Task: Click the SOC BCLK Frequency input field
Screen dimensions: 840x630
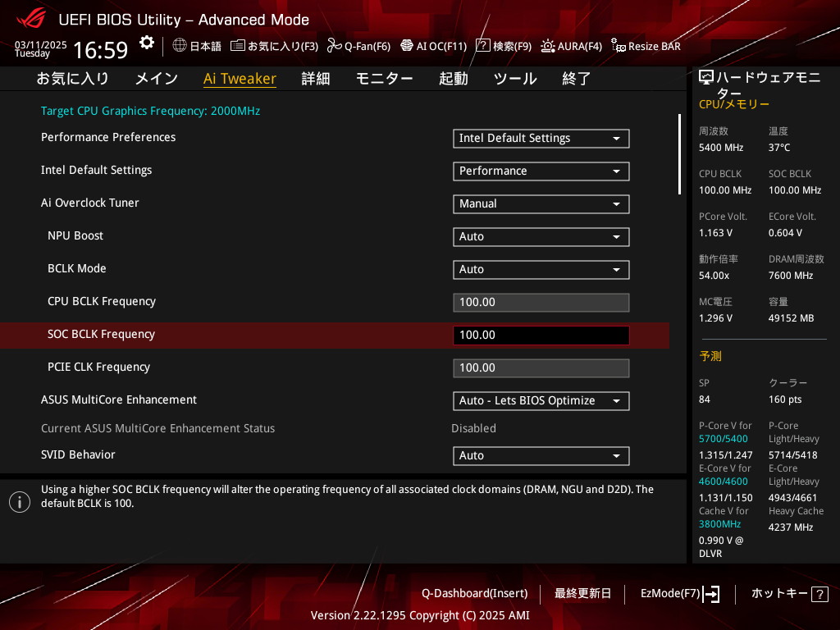Action: 541,335
